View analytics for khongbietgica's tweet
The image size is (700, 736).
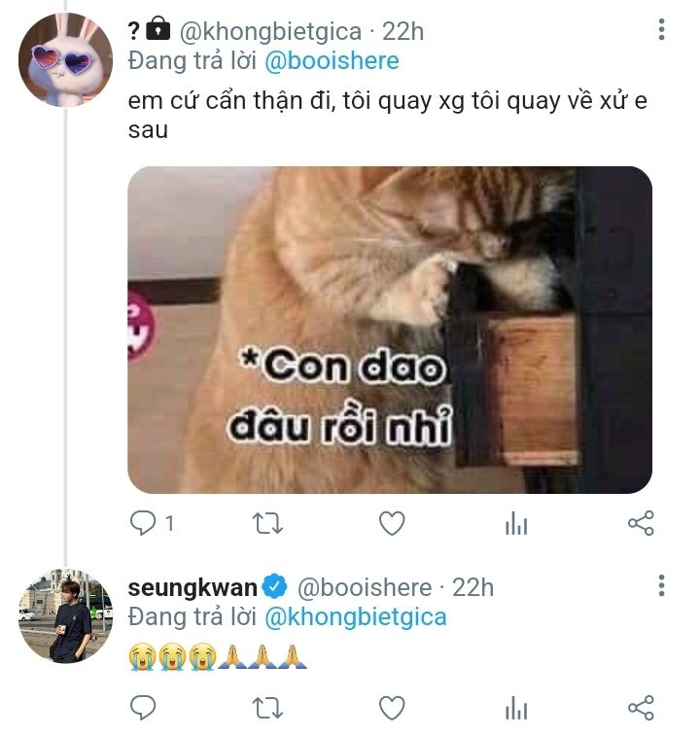pyautogui.click(x=516, y=523)
